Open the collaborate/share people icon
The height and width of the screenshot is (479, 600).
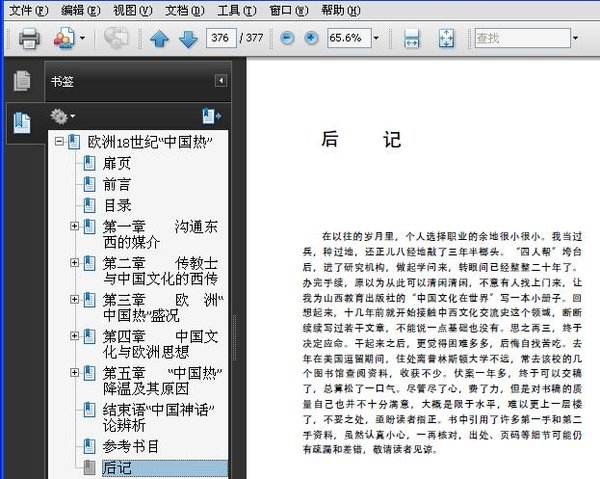[64, 37]
